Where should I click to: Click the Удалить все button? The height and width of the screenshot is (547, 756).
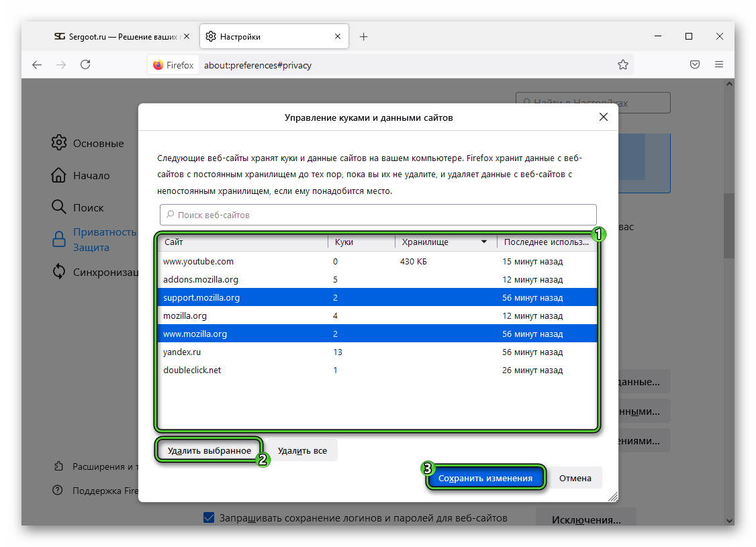pos(302,450)
